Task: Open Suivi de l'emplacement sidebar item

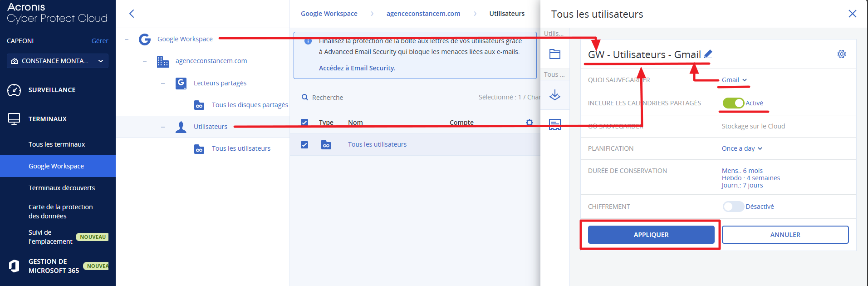Action: tap(50, 237)
